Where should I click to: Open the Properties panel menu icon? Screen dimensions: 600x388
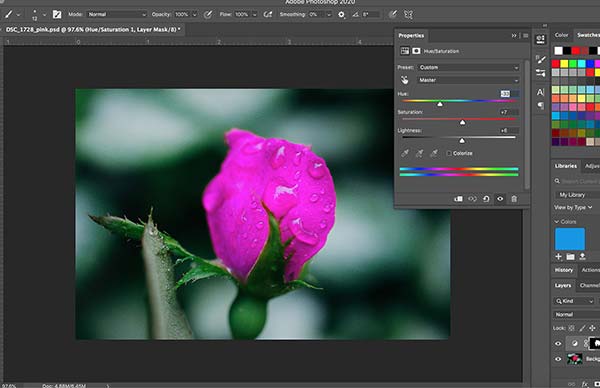coord(525,36)
